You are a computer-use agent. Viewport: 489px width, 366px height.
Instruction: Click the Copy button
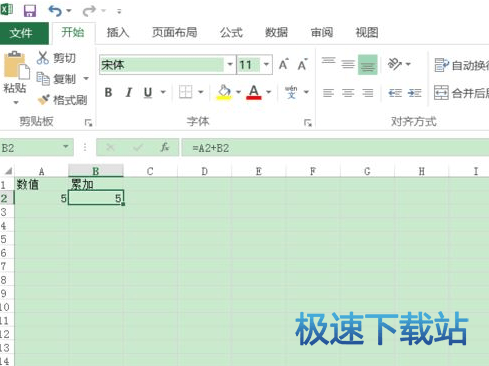pyautogui.click(x=56, y=79)
